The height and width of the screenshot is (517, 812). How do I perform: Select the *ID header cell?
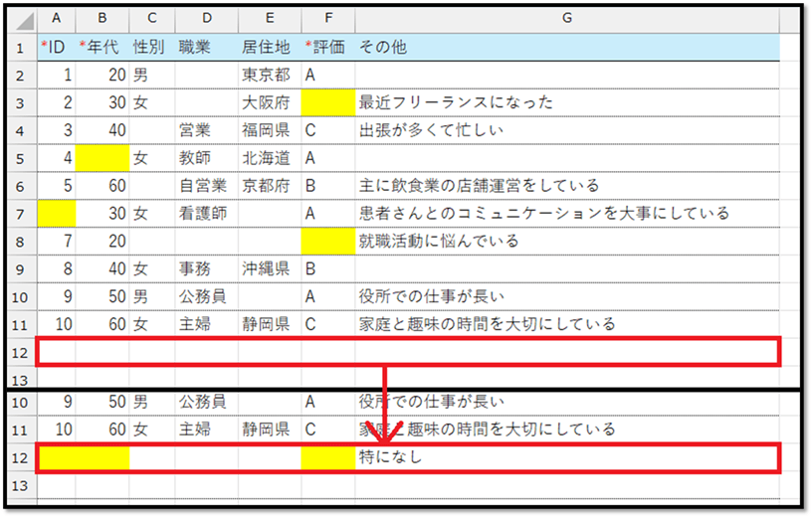pos(56,47)
